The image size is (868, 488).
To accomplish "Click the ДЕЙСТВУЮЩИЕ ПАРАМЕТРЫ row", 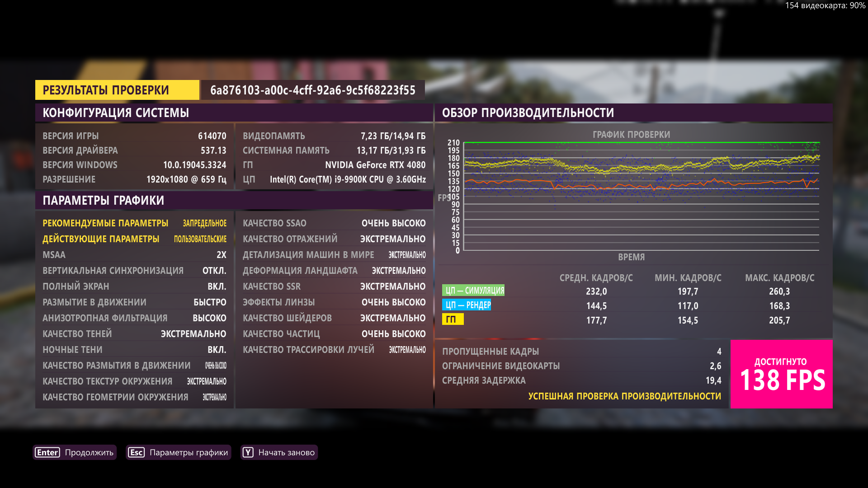I will (134, 239).
